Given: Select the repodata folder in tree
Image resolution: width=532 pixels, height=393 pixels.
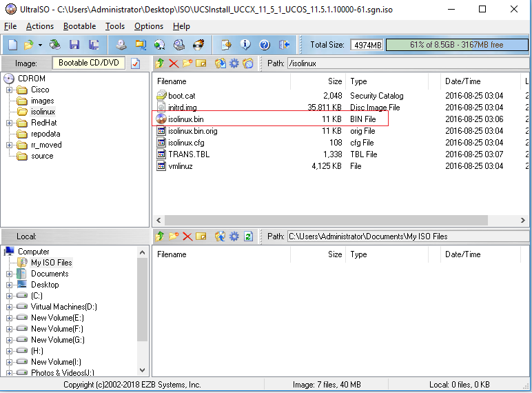Looking at the screenshot, I should pos(45,134).
